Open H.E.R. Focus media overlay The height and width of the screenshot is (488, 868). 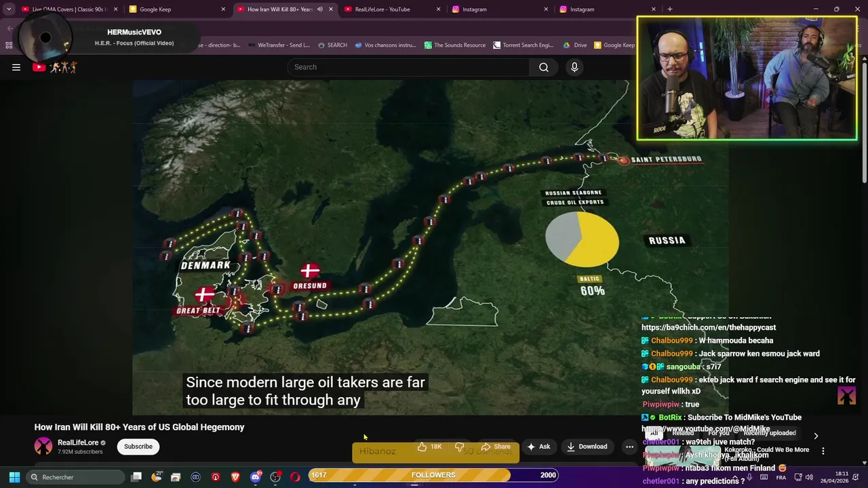click(x=108, y=37)
